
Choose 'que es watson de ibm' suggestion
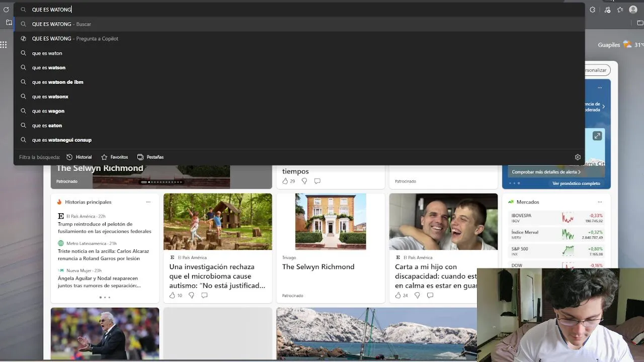click(299, 82)
